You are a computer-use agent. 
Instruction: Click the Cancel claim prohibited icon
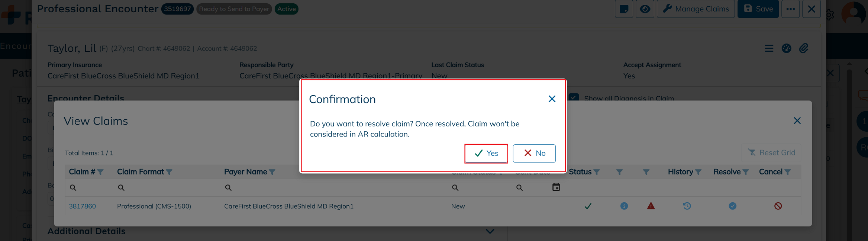[778, 206]
